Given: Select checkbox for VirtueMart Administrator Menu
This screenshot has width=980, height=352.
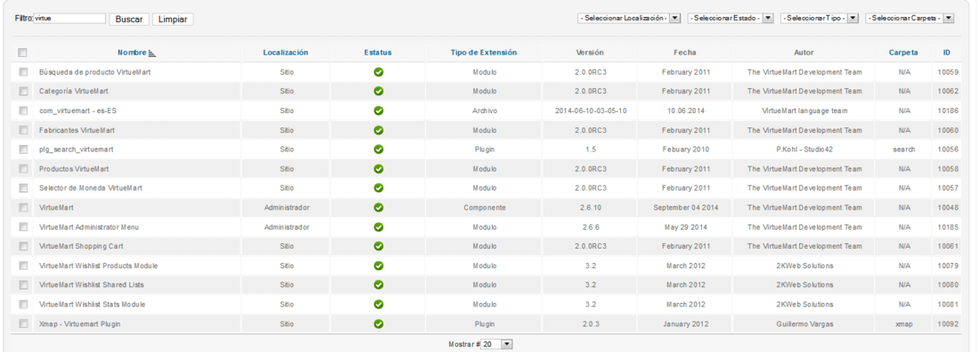Looking at the screenshot, I should pos(23,227).
